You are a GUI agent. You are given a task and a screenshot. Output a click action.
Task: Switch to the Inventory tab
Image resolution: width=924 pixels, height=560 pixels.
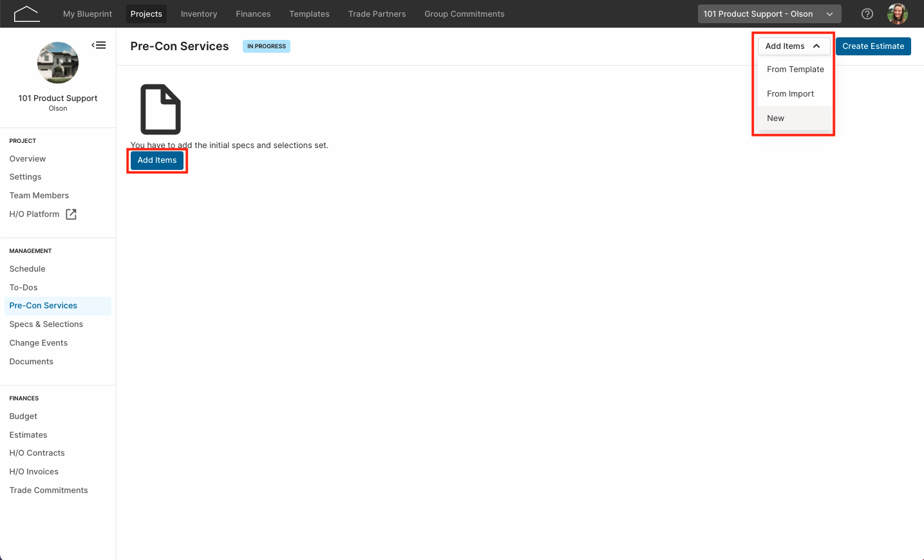pos(199,14)
